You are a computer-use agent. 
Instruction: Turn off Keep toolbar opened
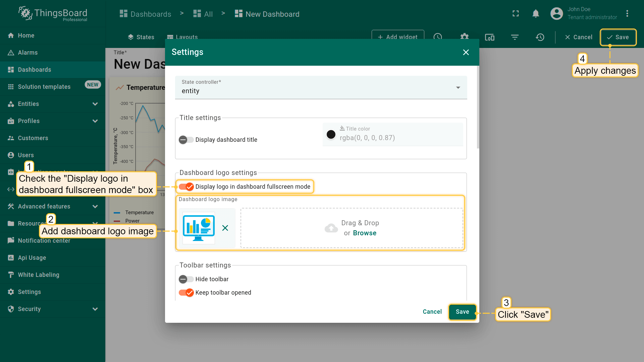(186, 293)
